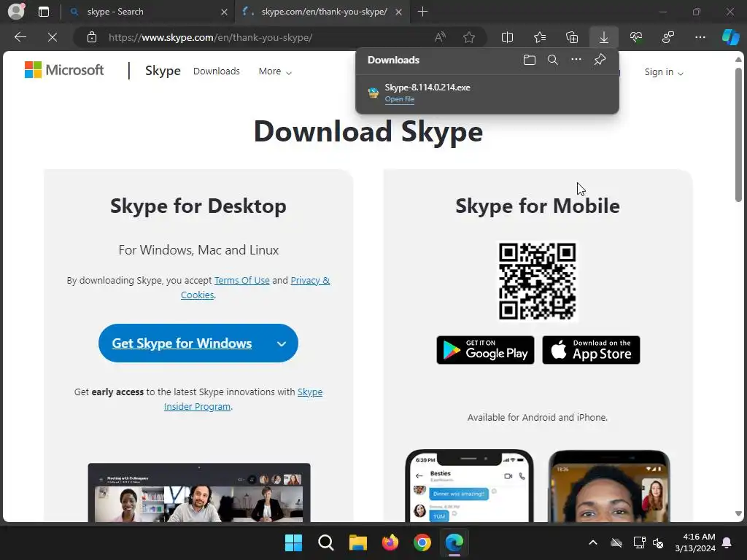Open the Downloads nav item
The height and width of the screenshot is (560, 747).
[x=216, y=71]
